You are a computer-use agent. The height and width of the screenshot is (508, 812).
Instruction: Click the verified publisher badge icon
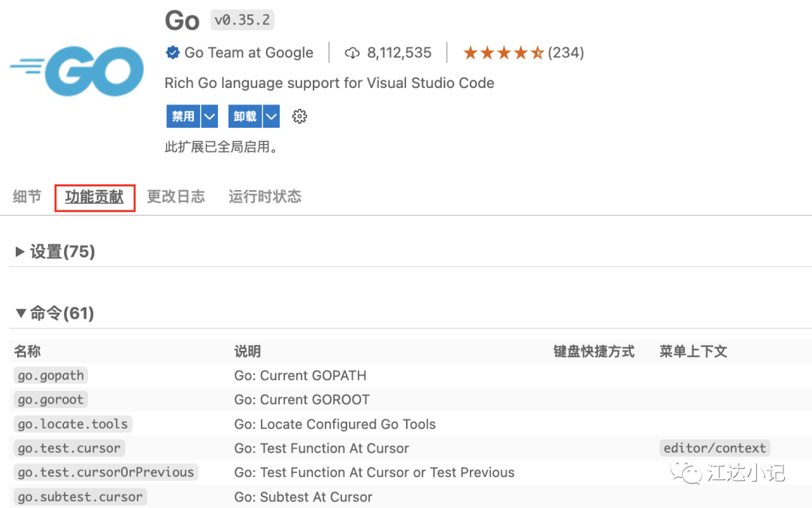[172, 53]
